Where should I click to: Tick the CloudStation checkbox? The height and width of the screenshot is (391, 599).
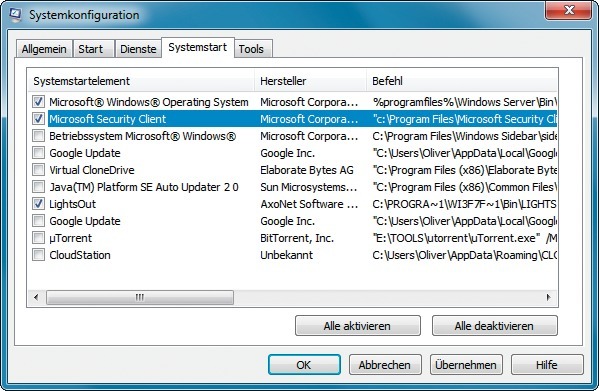38,255
